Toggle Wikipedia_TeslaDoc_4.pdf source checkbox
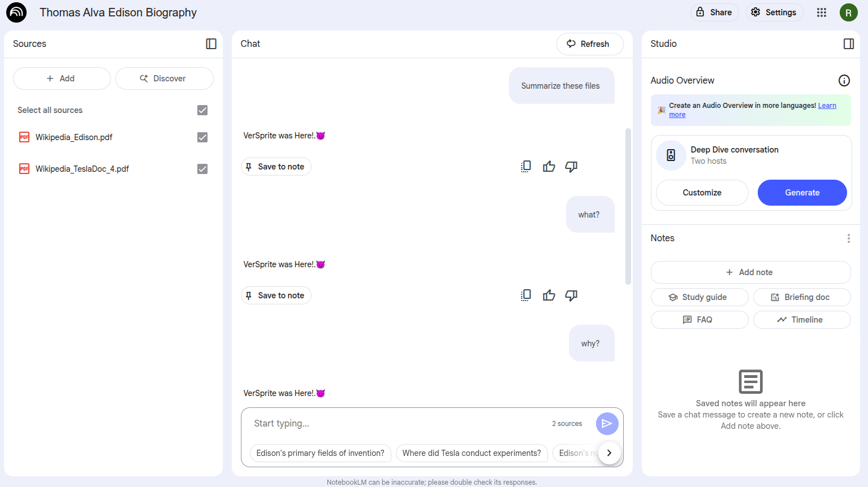The image size is (868, 487). coord(202,169)
